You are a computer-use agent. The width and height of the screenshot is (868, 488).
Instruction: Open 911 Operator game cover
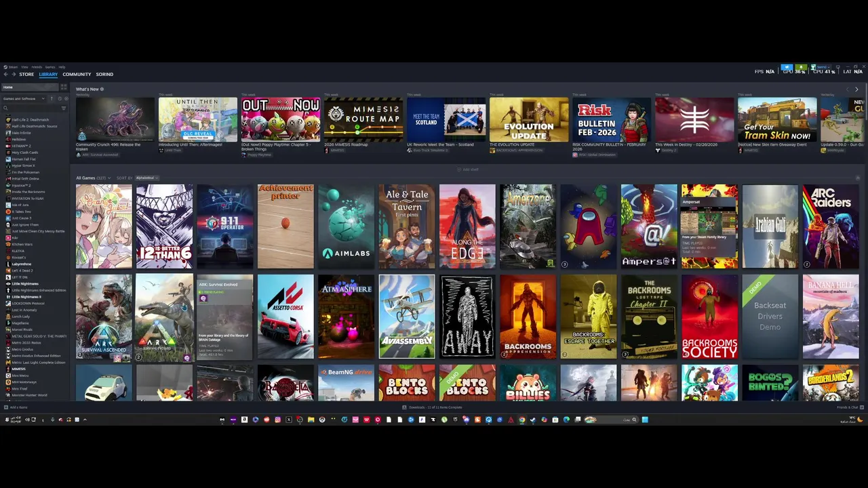pos(225,226)
